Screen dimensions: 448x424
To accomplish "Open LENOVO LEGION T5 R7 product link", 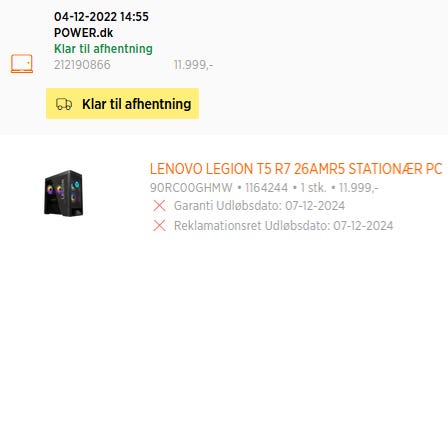I will [296, 169].
